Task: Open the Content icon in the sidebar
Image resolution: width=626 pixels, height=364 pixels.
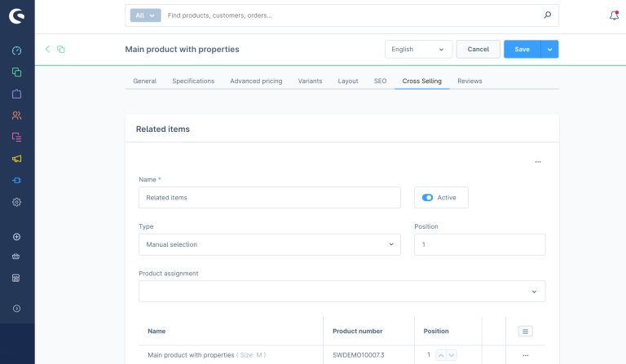Action: tap(17, 137)
